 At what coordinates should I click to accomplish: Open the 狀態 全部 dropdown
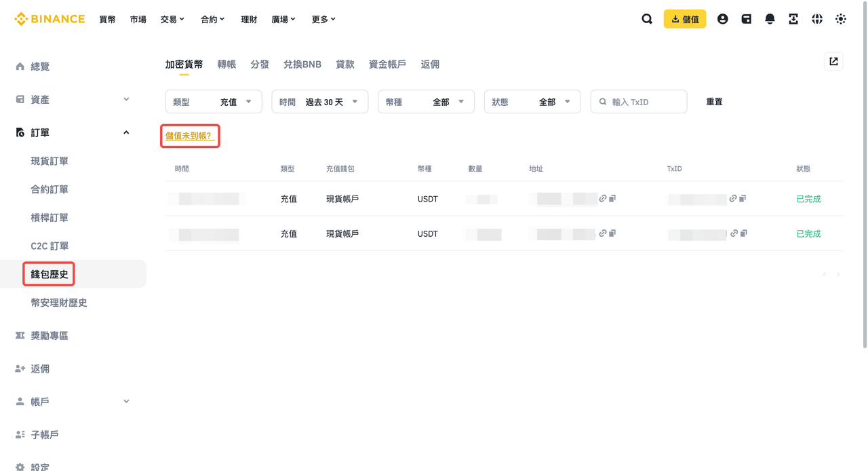point(532,102)
